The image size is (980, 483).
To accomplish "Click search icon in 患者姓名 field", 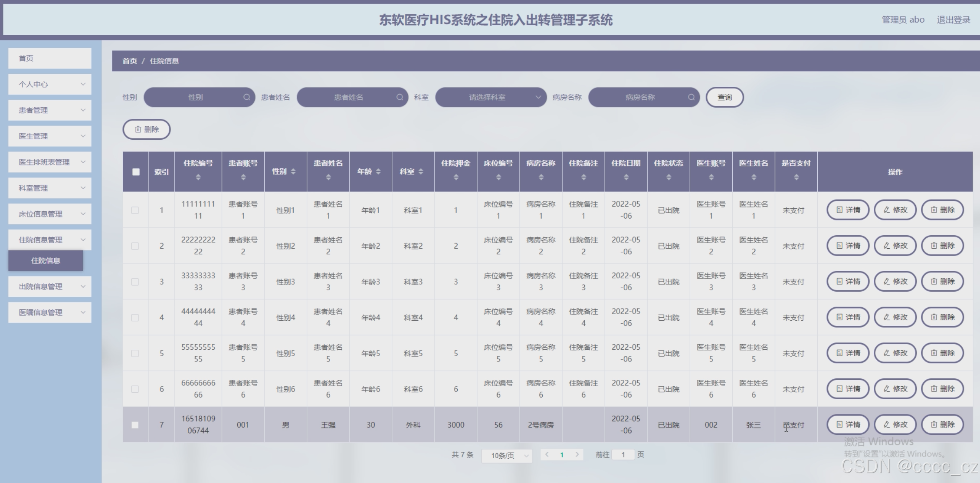I will tap(400, 97).
